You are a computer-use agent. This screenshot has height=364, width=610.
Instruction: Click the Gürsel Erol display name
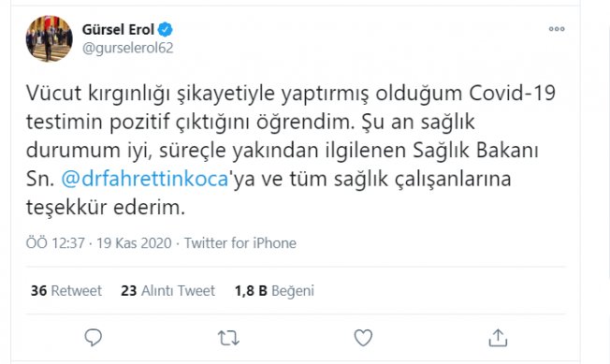pyautogui.click(x=118, y=29)
